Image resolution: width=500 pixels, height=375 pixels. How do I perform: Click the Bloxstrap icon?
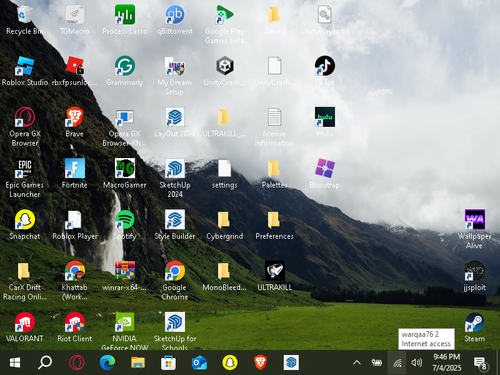(325, 169)
